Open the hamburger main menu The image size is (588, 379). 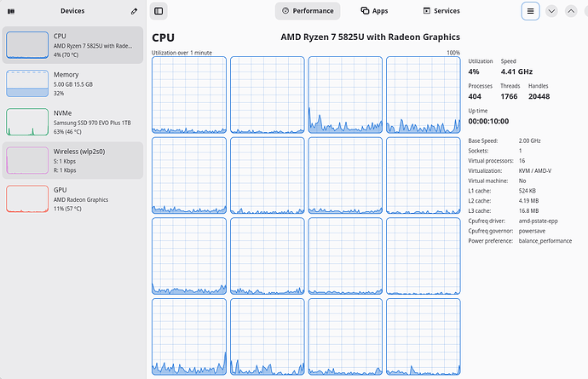[530, 11]
